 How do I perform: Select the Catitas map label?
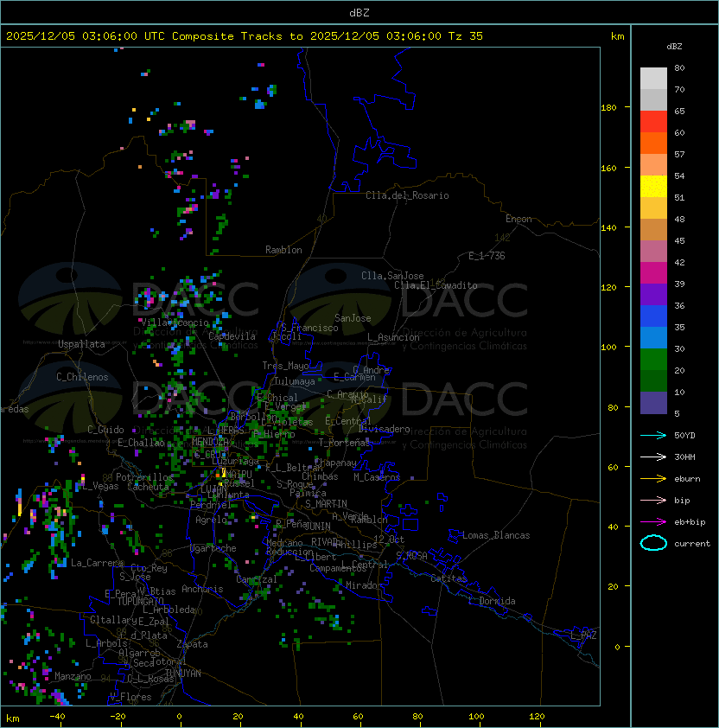tap(449, 578)
